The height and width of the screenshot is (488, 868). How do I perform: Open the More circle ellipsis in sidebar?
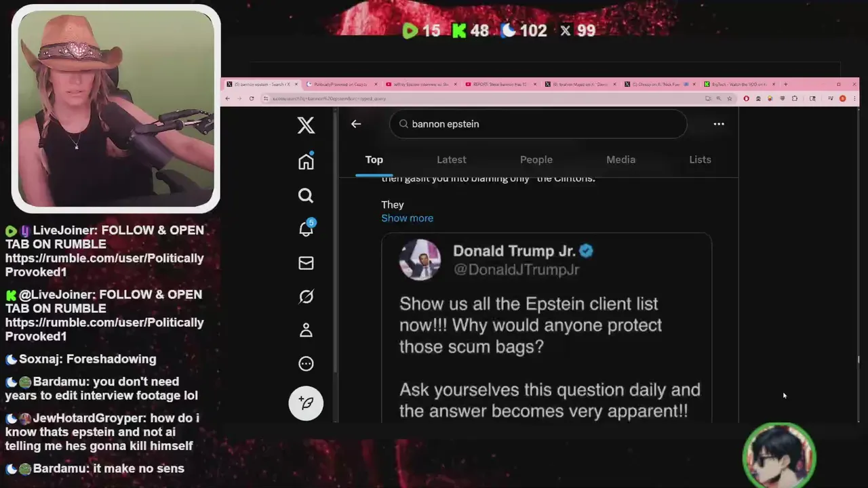tap(306, 364)
